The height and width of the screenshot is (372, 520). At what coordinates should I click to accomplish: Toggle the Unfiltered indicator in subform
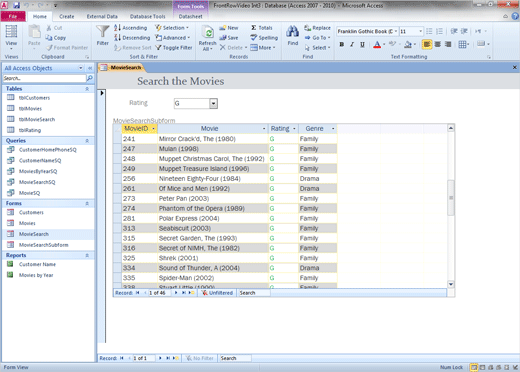coord(217,293)
